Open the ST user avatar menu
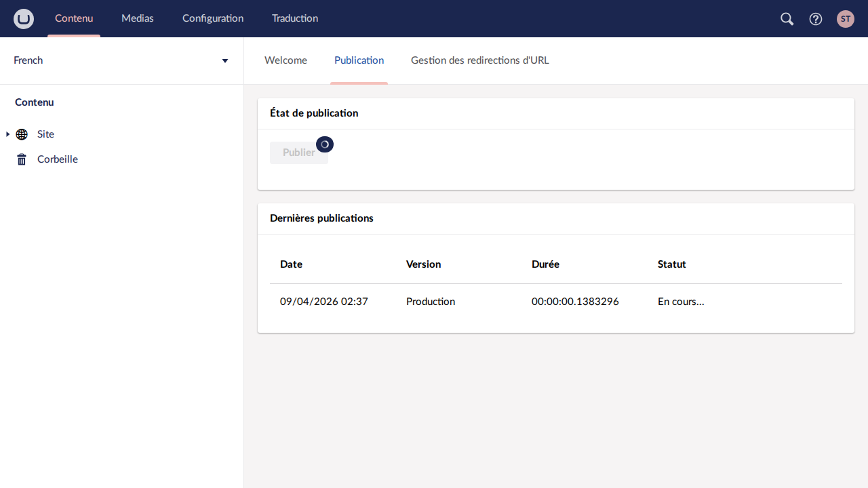The image size is (868, 488). click(x=845, y=19)
